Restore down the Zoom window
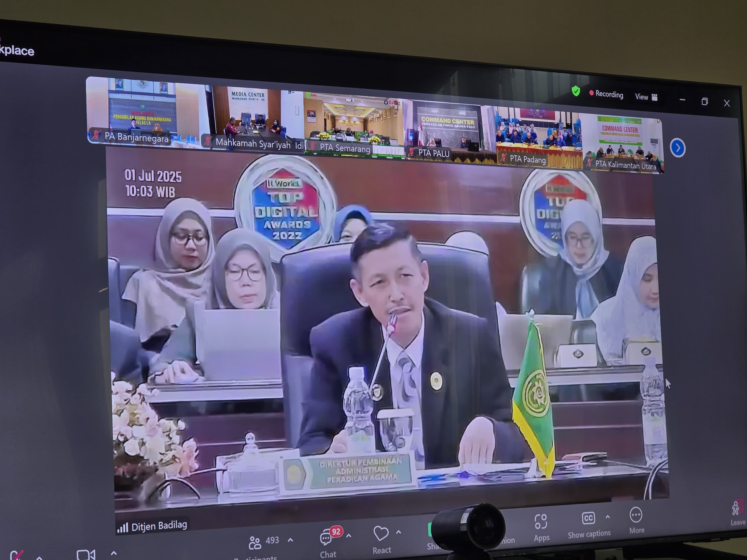This screenshot has width=747, height=560. [x=704, y=102]
